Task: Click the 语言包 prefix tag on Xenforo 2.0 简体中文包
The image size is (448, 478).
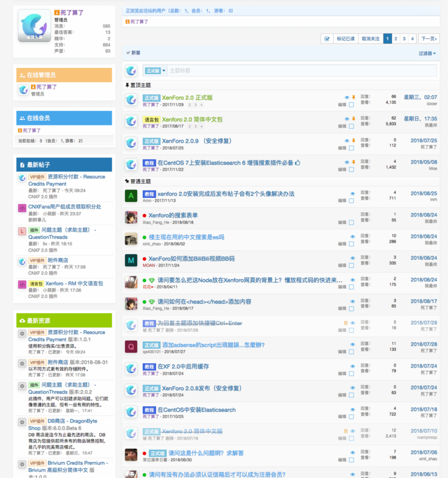Action: (x=152, y=120)
